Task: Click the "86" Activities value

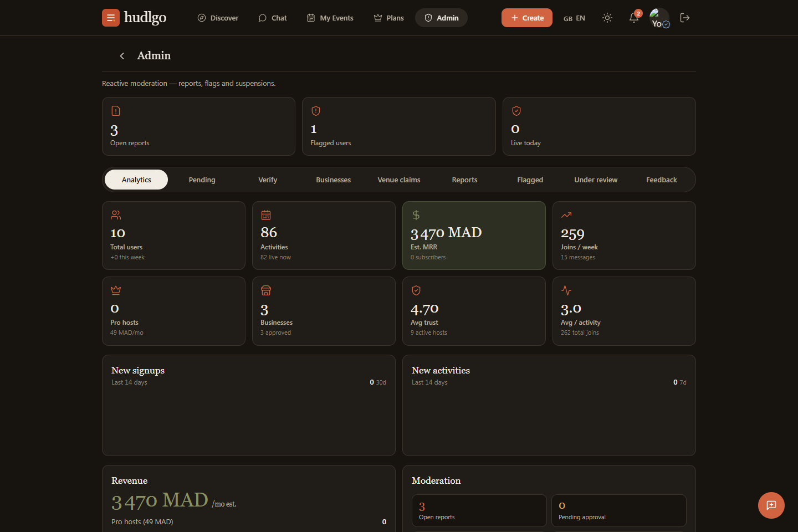Action: pyautogui.click(x=269, y=233)
